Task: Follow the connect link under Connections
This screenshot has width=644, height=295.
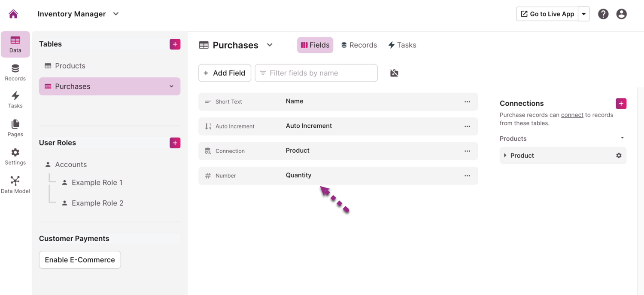Action: (x=572, y=115)
